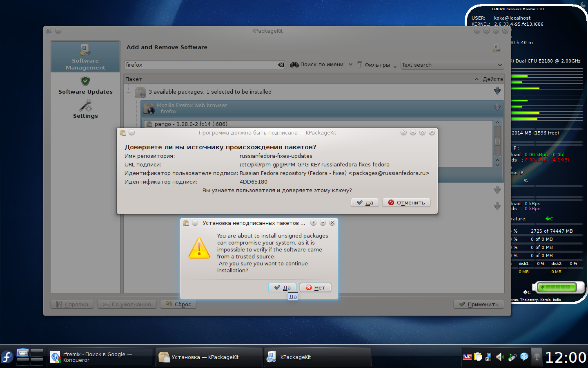Select Software Management in the sidebar

point(85,57)
